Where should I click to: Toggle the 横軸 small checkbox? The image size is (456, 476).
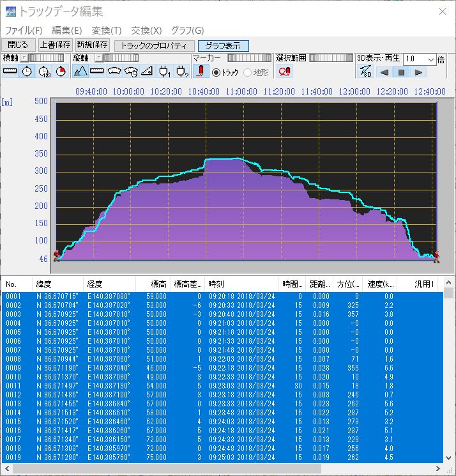[x=24, y=58]
